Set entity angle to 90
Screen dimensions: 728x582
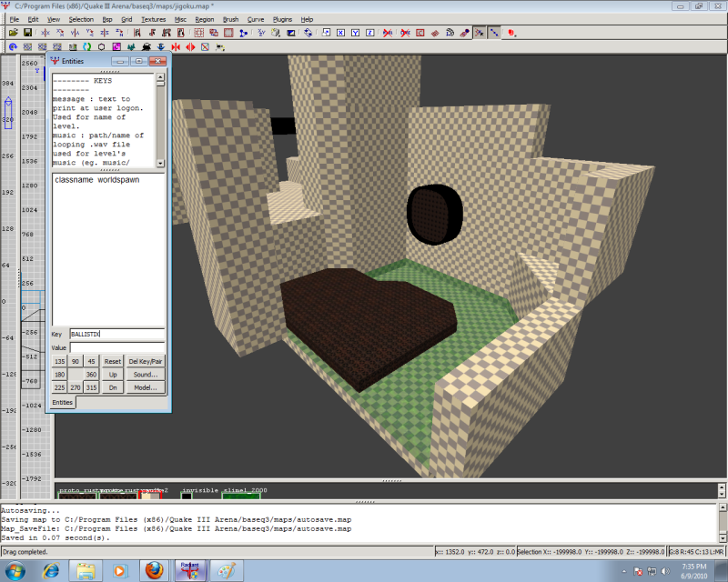click(76, 362)
